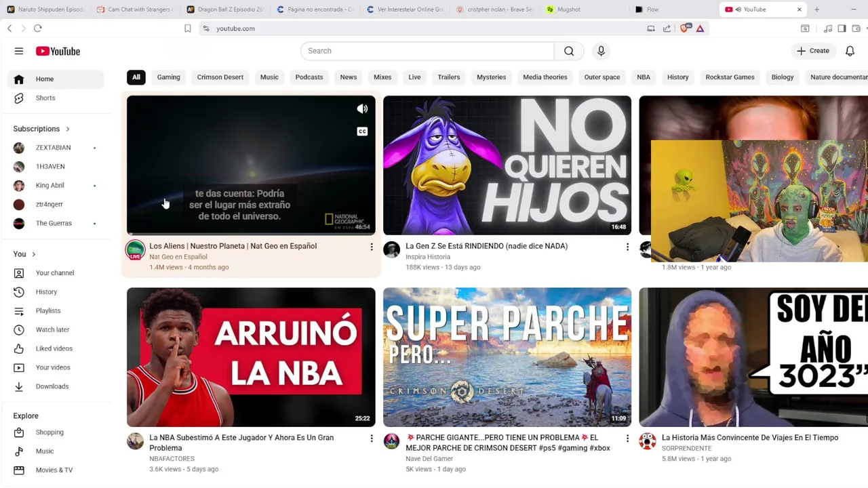Click the browser back arrow
Viewport: 868px width, 488px height.
tap(9, 28)
